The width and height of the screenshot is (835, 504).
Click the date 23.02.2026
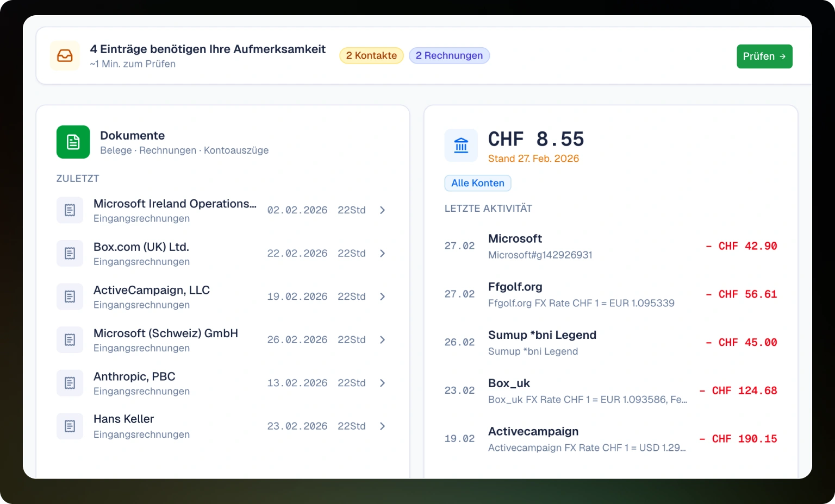click(x=297, y=426)
